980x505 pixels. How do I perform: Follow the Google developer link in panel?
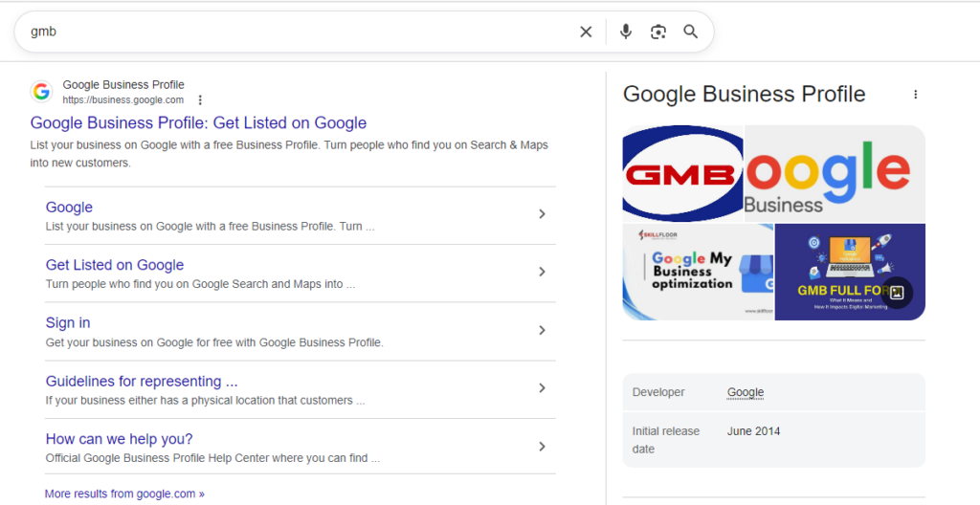point(746,392)
